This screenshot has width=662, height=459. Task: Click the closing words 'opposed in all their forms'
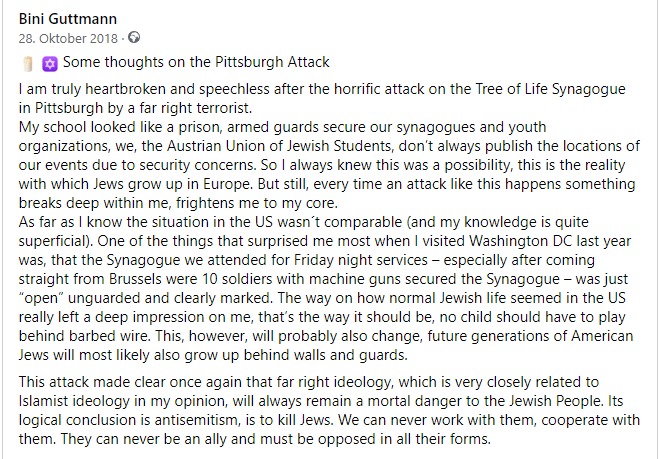coord(404,439)
